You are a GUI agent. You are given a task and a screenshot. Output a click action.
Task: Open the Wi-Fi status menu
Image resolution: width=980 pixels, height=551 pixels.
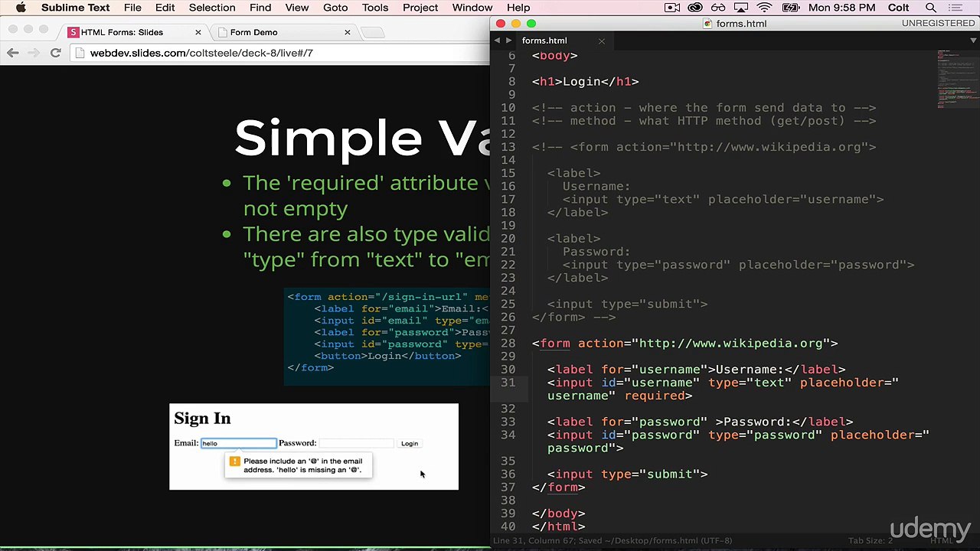click(764, 8)
